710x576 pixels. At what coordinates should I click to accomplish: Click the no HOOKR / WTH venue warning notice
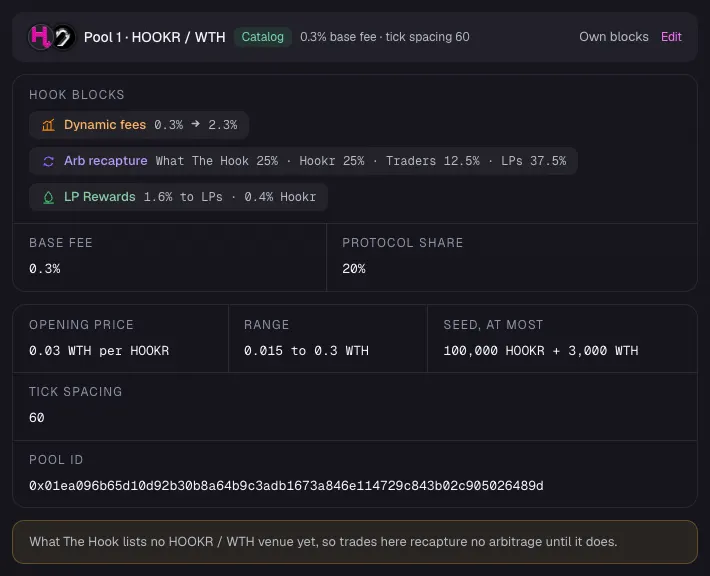pos(355,542)
